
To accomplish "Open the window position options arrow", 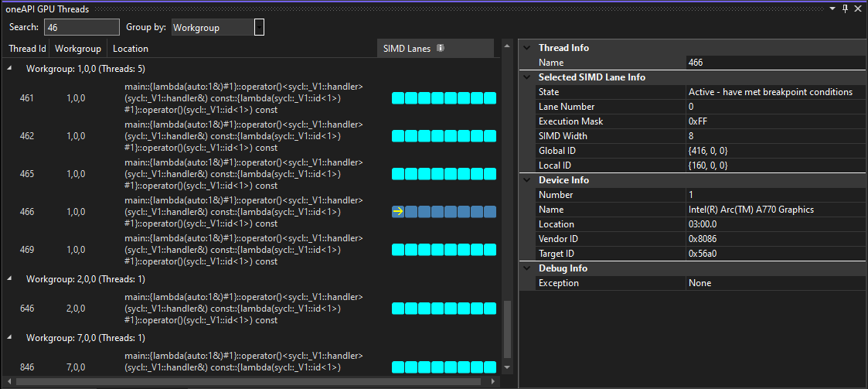I will point(832,9).
